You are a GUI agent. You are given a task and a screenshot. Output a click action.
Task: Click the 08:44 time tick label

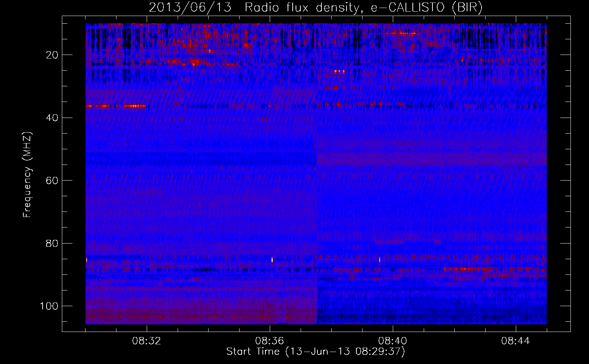tap(516, 341)
